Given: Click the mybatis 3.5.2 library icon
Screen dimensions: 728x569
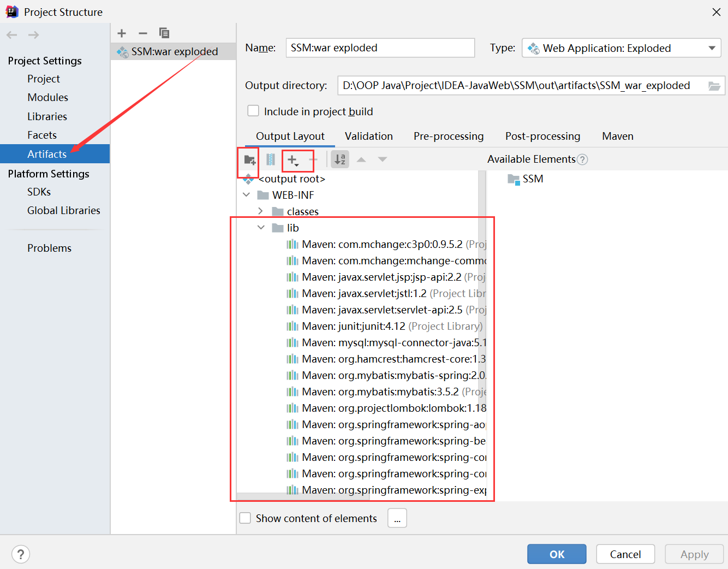Looking at the screenshot, I should (x=293, y=392).
